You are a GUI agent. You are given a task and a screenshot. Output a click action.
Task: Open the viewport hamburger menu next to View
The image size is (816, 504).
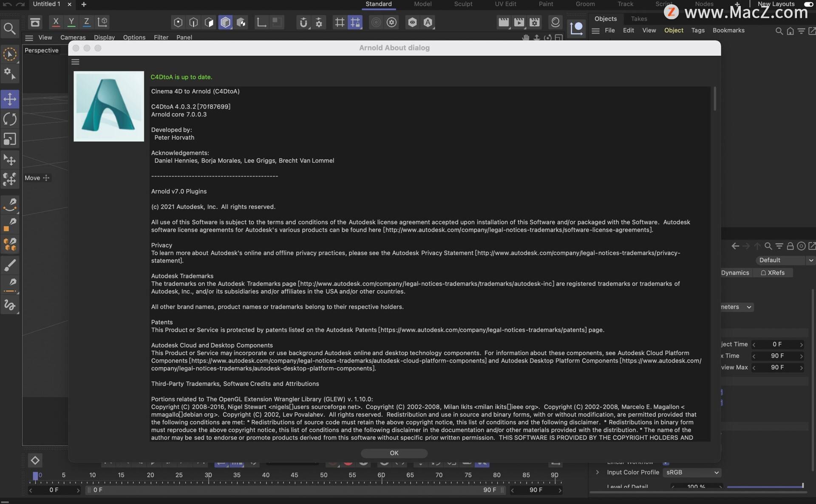(29, 38)
